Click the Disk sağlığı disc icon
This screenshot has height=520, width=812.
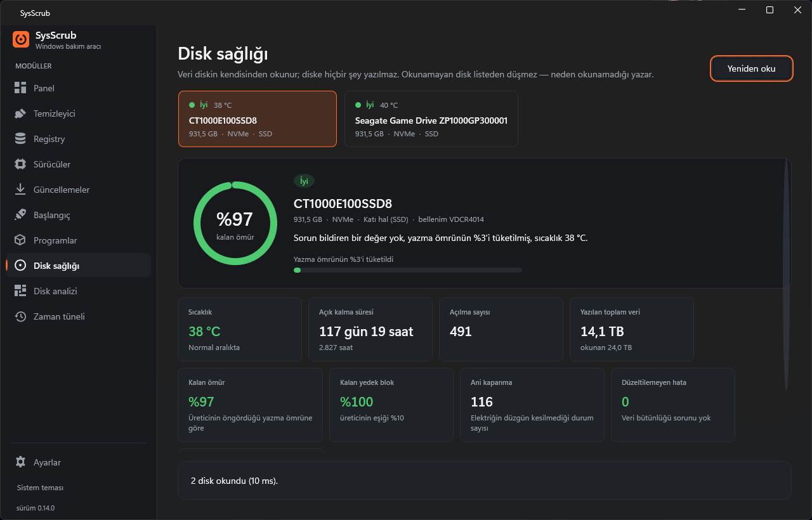coord(20,266)
